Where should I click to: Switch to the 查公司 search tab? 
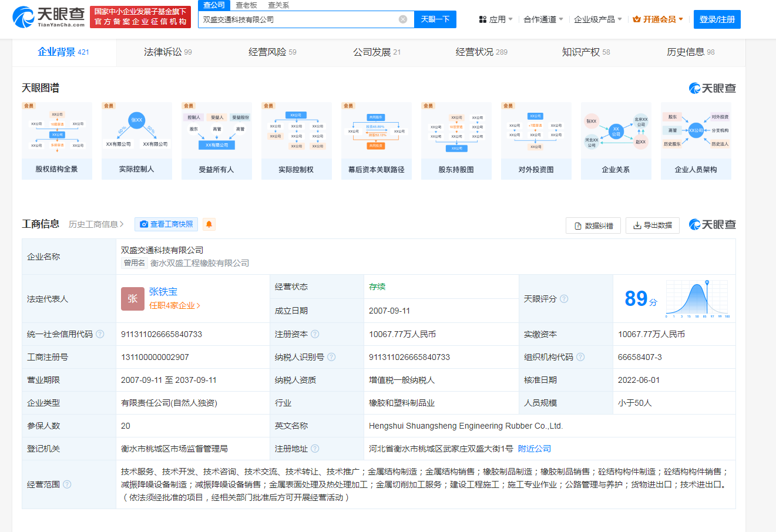tap(214, 5)
